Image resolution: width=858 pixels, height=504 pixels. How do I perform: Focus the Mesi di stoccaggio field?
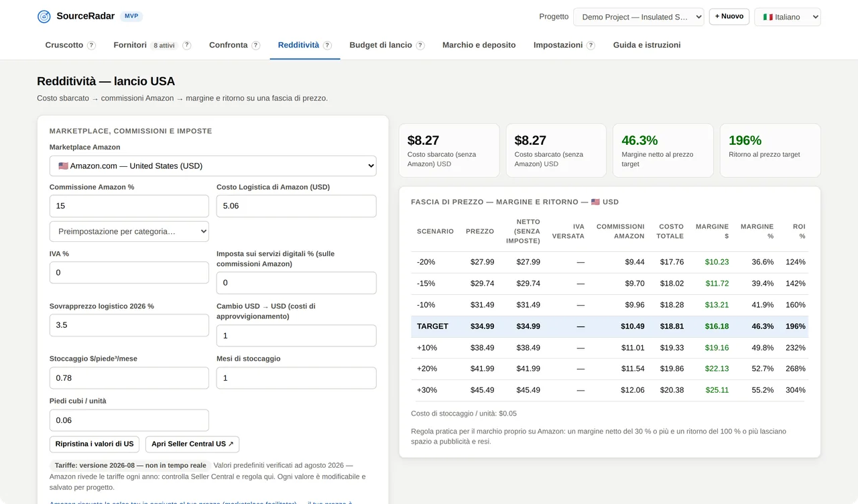pos(296,378)
